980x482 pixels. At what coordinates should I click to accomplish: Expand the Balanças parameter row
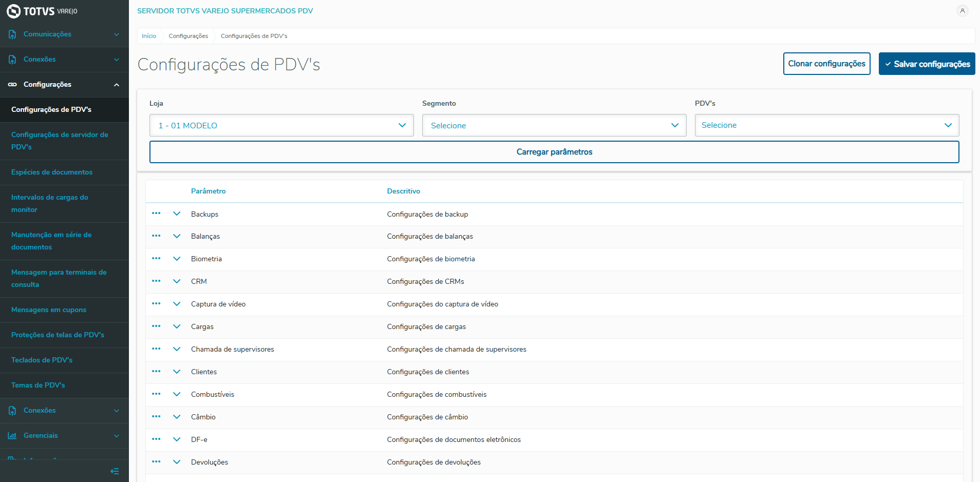click(x=177, y=236)
